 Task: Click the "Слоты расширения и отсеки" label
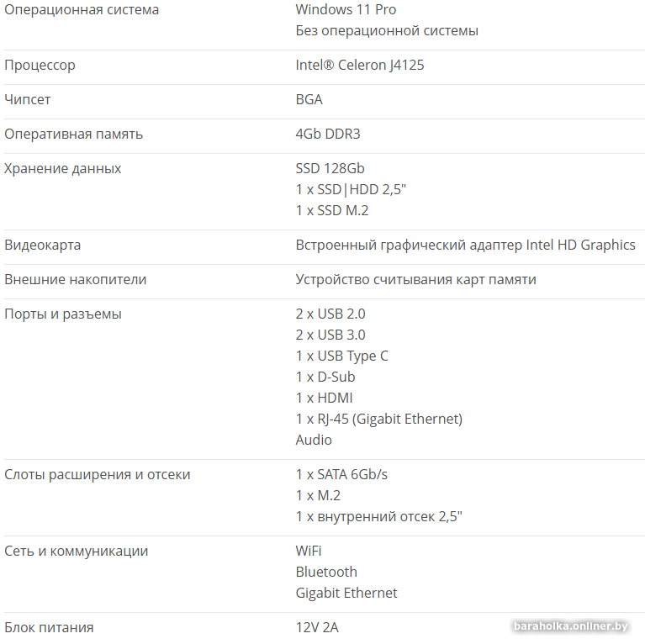click(98, 475)
